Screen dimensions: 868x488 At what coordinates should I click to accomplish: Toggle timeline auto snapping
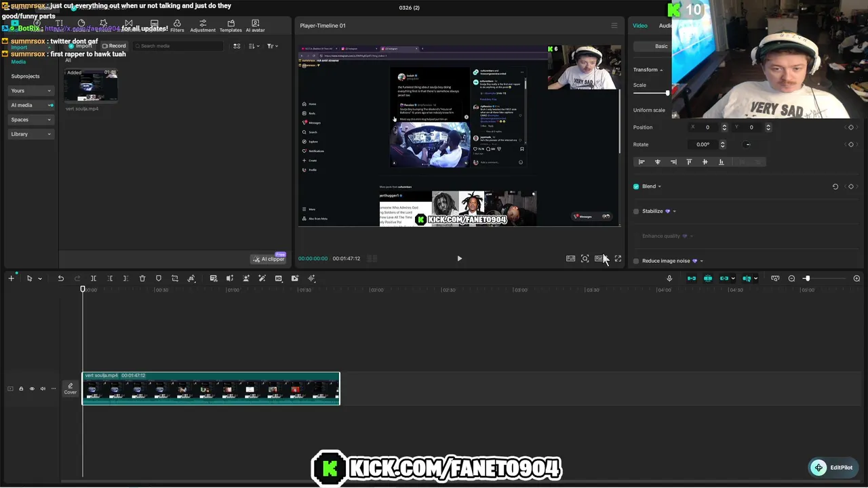coord(708,279)
